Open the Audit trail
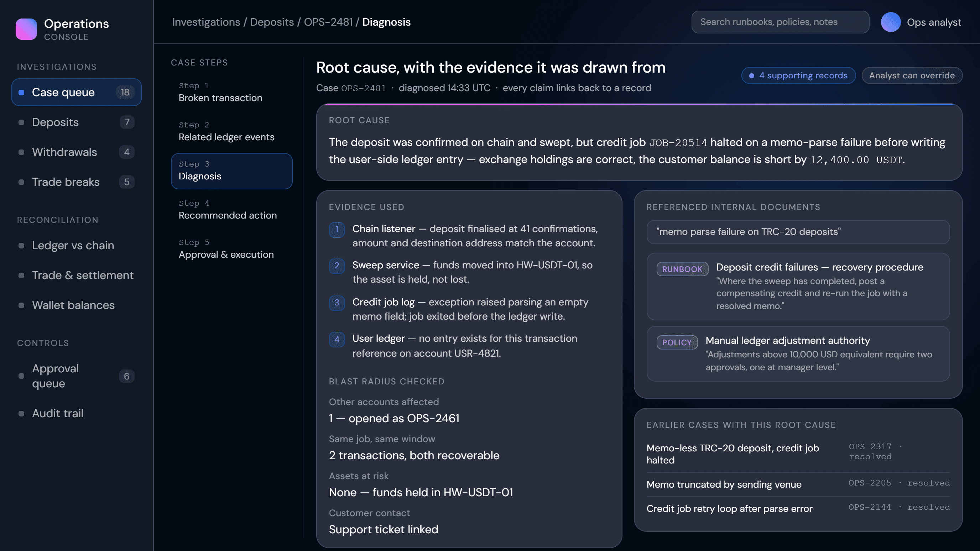The image size is (980, 551). 77,413
